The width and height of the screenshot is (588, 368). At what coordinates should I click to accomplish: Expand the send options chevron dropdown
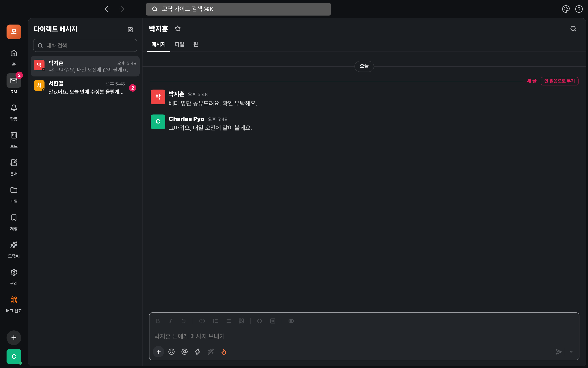[571, 352]
